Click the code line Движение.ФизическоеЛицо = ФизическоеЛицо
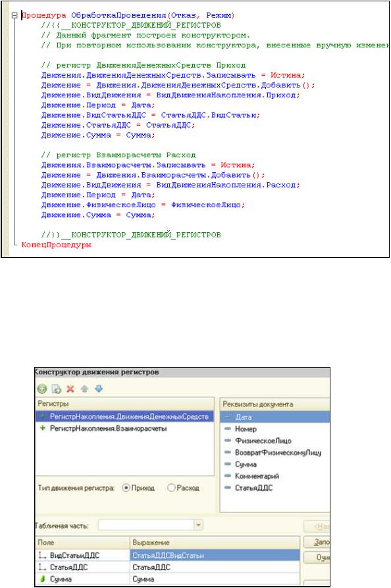This screenshot has height=588, width=391. 143,205
